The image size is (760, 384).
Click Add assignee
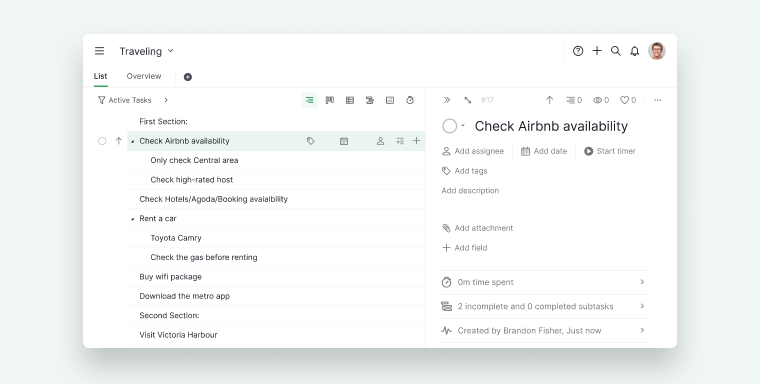pos(473,151)
